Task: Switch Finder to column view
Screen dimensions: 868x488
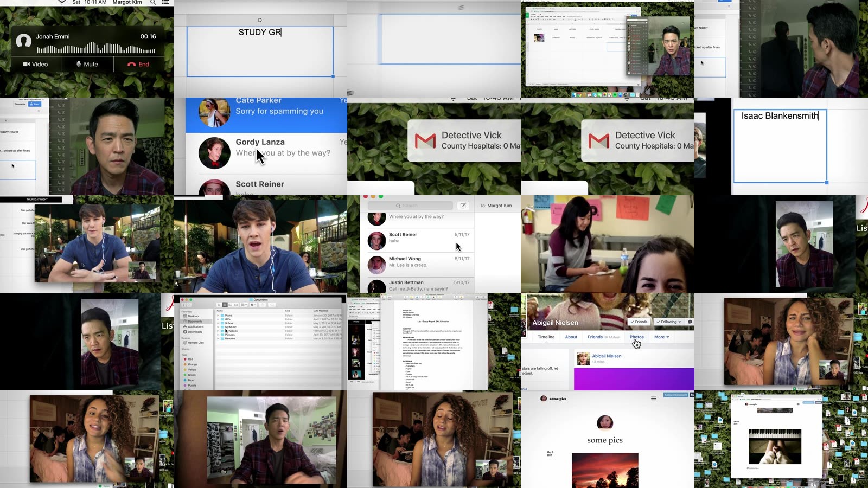Action: click(230, 305)
